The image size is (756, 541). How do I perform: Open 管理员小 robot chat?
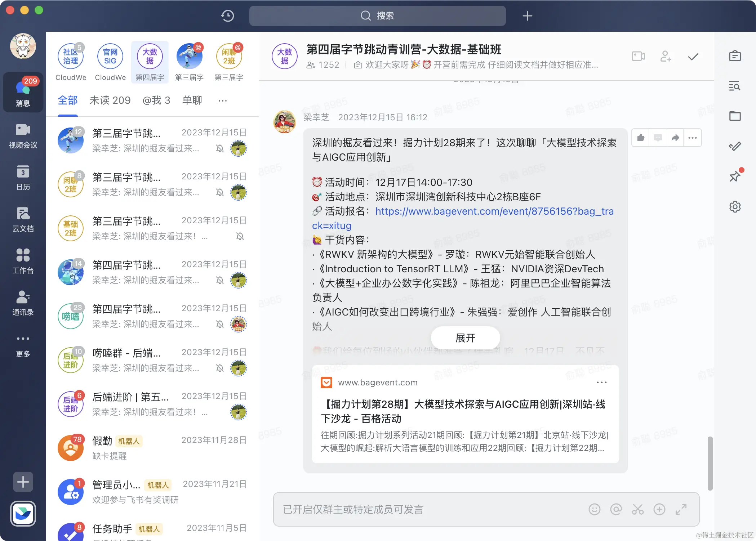point(152,492)
